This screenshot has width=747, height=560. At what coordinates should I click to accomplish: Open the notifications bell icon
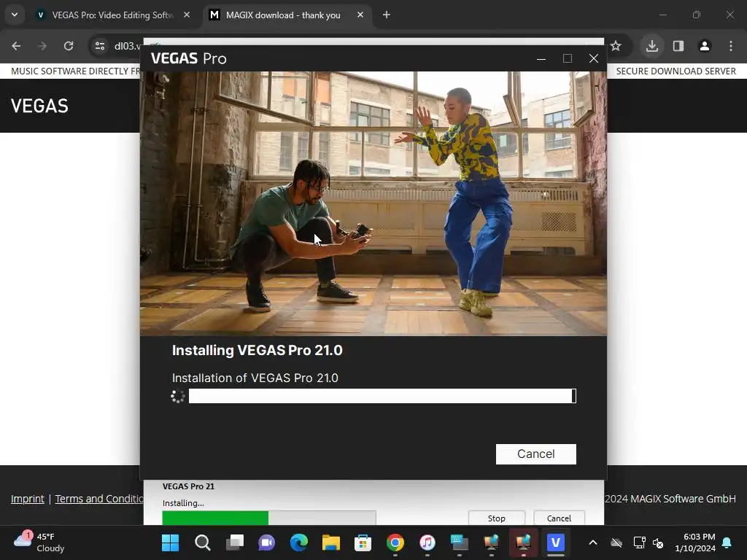pyautogui.click(x=727, y=542)
